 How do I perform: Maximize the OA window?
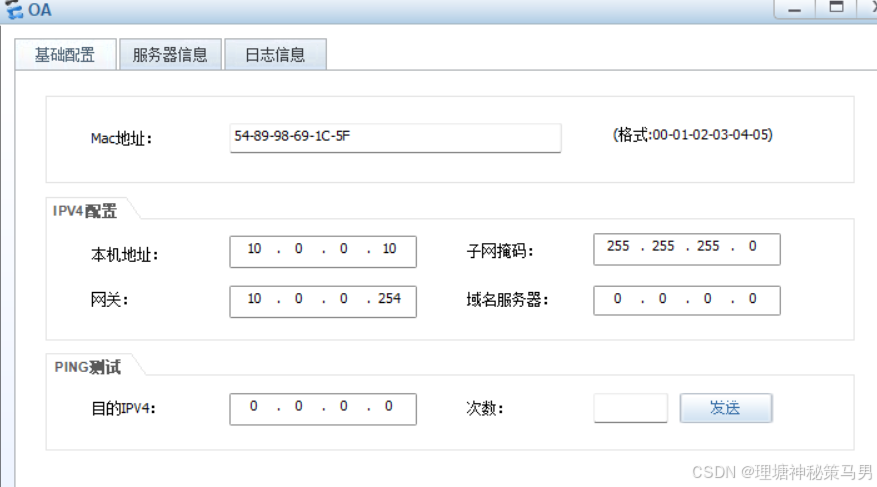click(836, 8)
